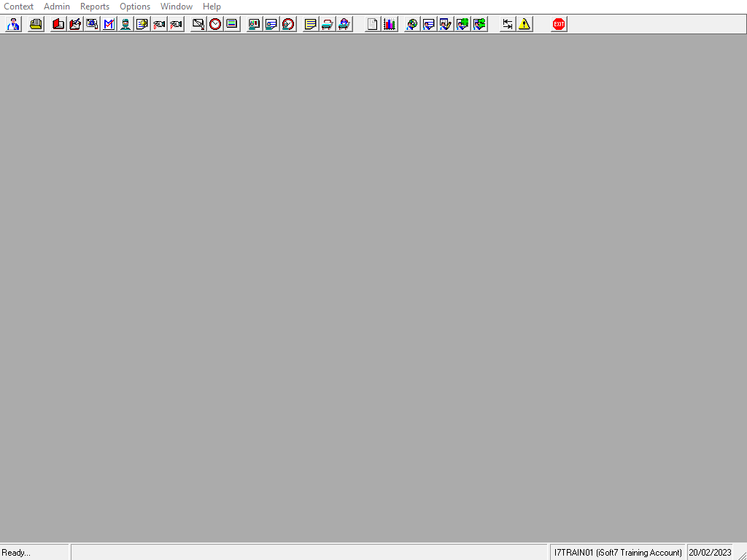Click the date 20/02/2023 in status bar
Viewport: 747px width, 560px height.
(710, 553)
